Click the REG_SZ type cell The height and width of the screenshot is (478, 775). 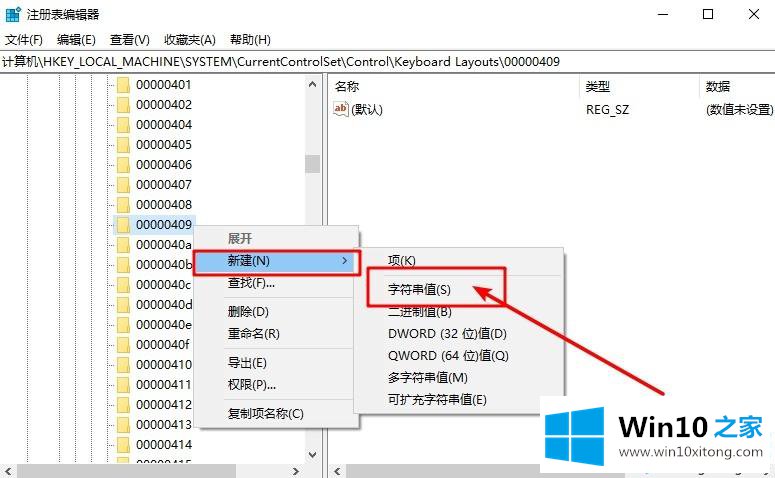607,109
